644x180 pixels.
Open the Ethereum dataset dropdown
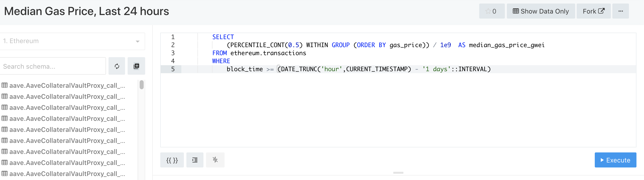[72, 41]
